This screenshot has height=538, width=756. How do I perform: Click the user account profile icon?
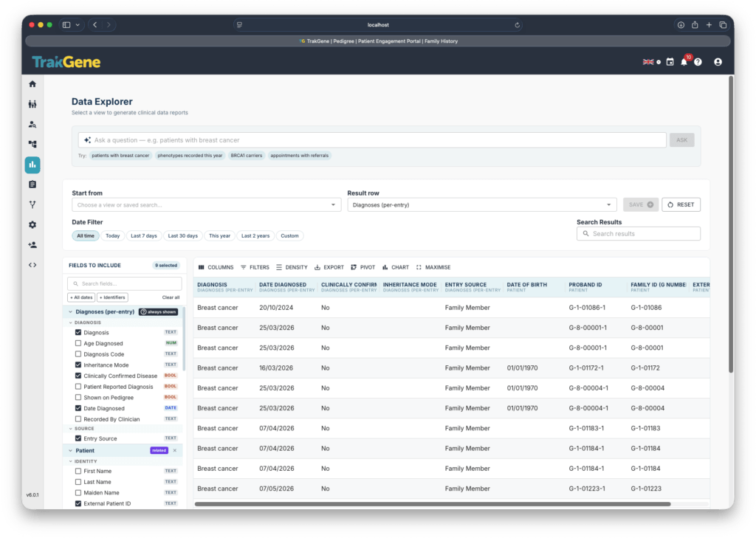[x=718, y=62]
